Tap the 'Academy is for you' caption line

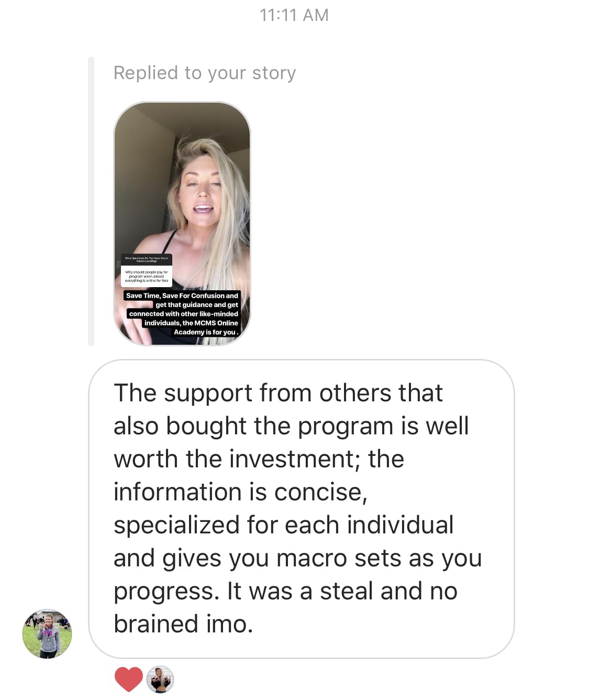point(206,332)
